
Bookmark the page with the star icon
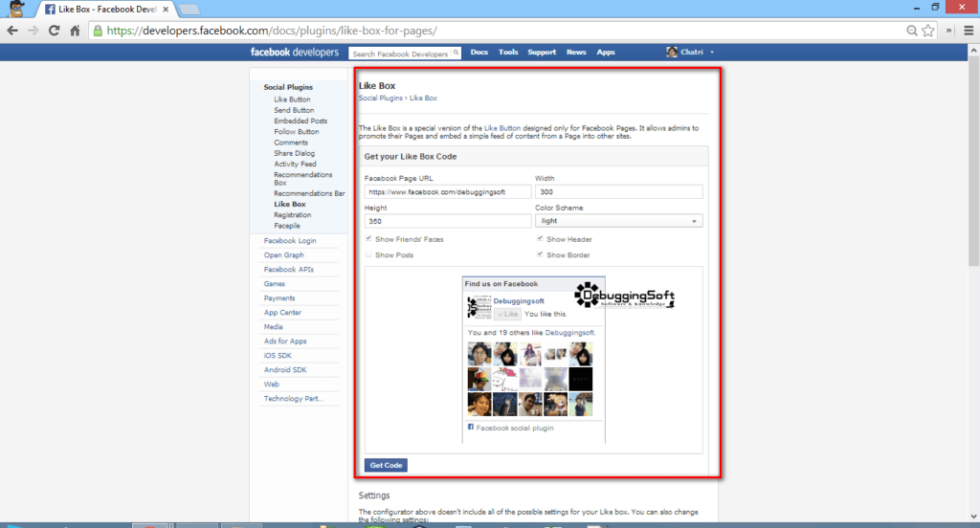928,30
